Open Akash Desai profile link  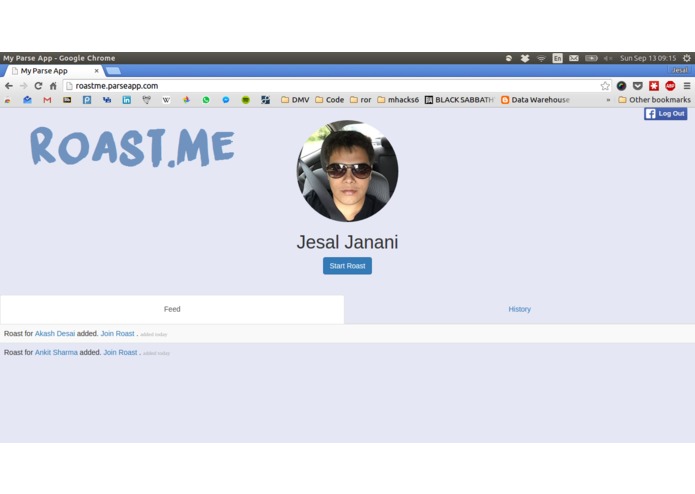coord(55,334)
